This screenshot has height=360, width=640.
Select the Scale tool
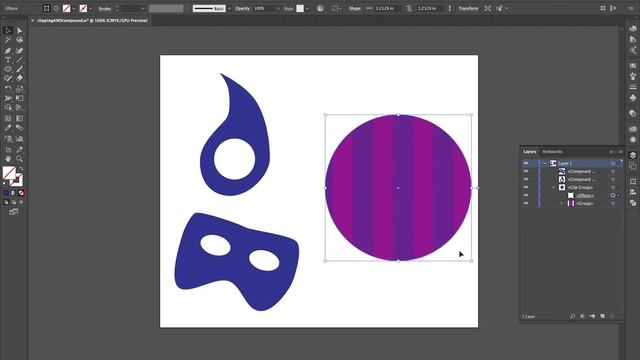point(19,89)
